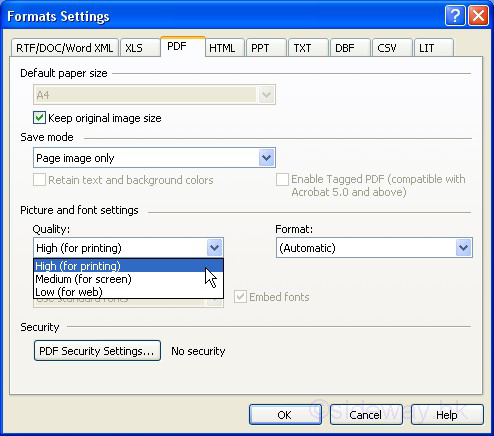
Task: Click the title bar Help question mark icon
Action: tap(455, 16)
